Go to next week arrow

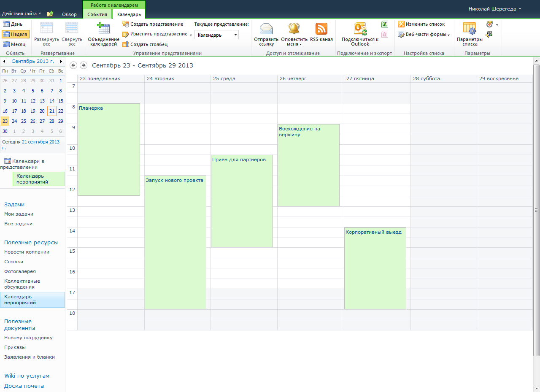coord(84,65)
